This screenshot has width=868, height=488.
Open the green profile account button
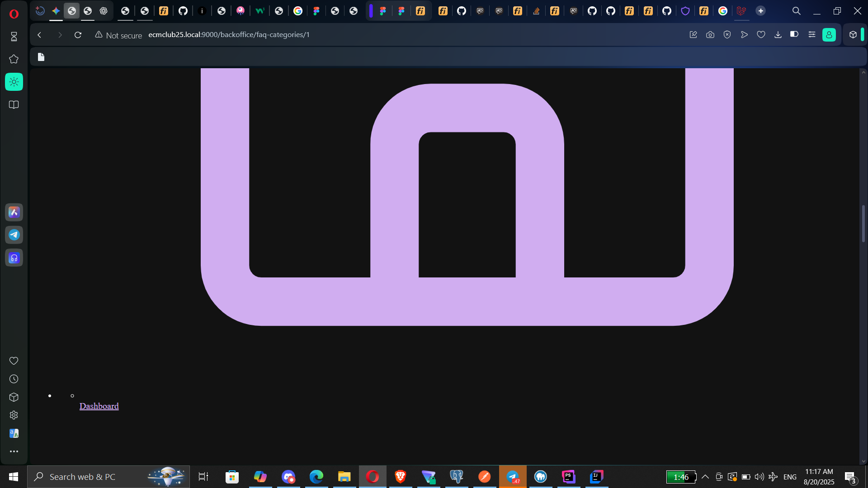point(829,35)
